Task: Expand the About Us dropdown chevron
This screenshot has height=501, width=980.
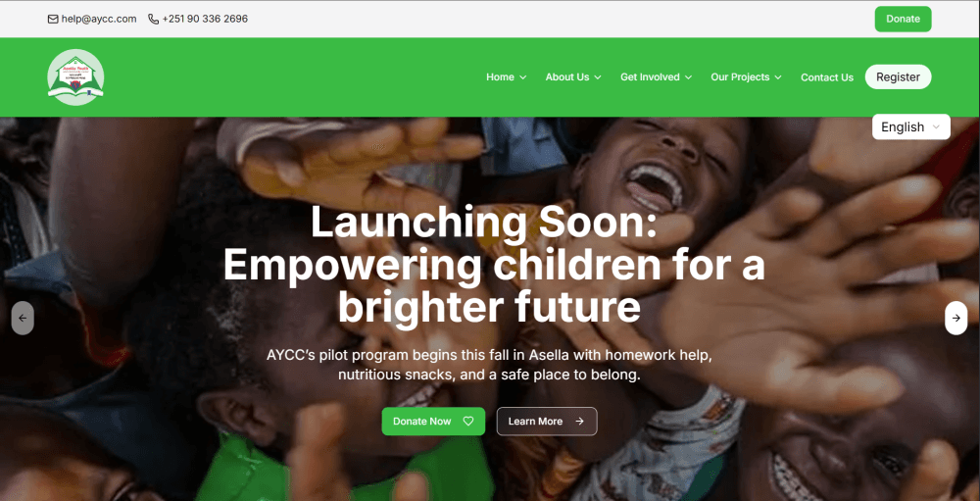Action: tap(598, 77)
